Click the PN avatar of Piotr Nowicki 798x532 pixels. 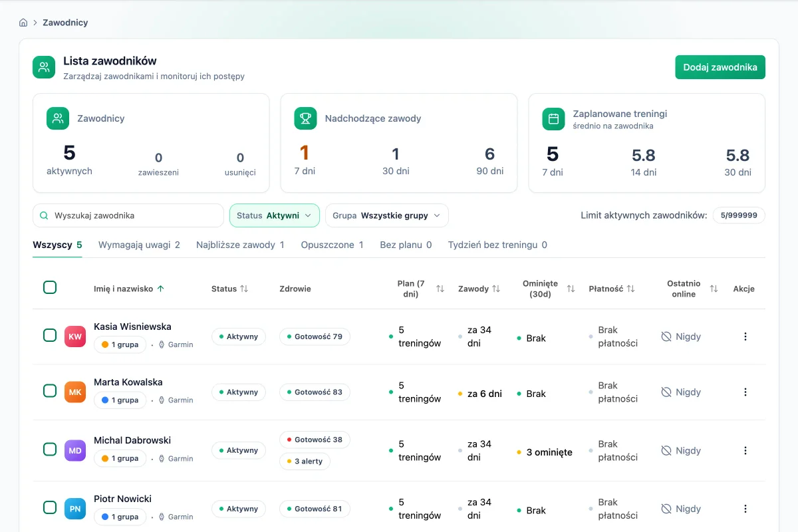pyautogui.click(x=75, y=509)
